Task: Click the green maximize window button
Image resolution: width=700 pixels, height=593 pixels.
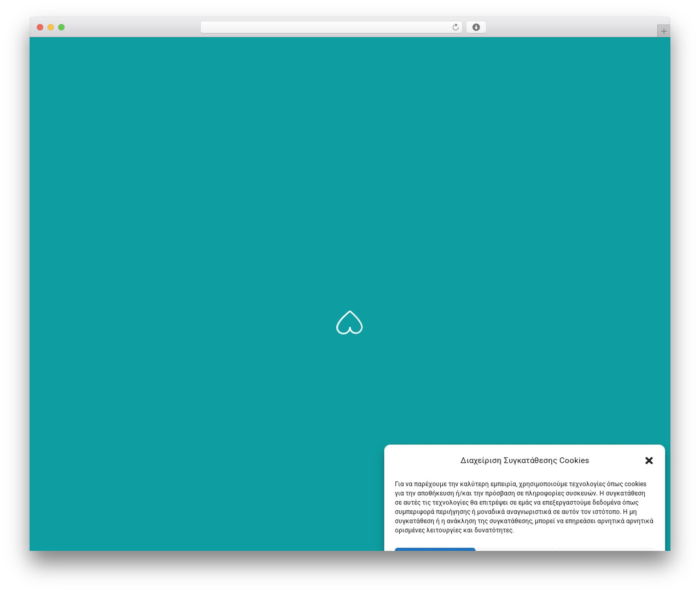Action: (x=61, y=27)
